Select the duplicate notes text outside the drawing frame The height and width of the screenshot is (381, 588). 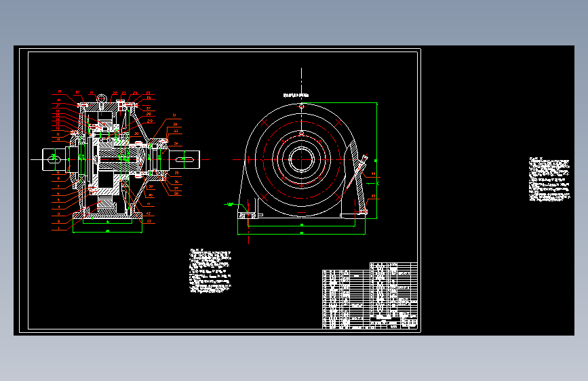(549, 179)
